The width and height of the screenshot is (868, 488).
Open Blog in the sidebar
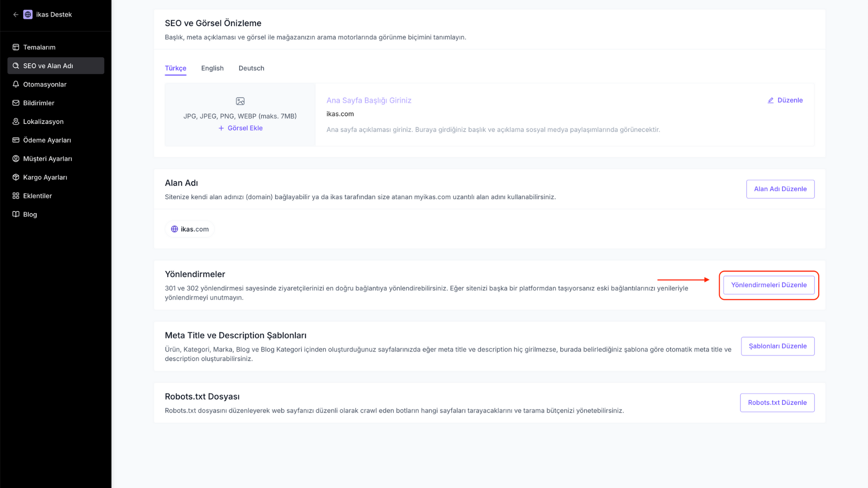[56, 214]
